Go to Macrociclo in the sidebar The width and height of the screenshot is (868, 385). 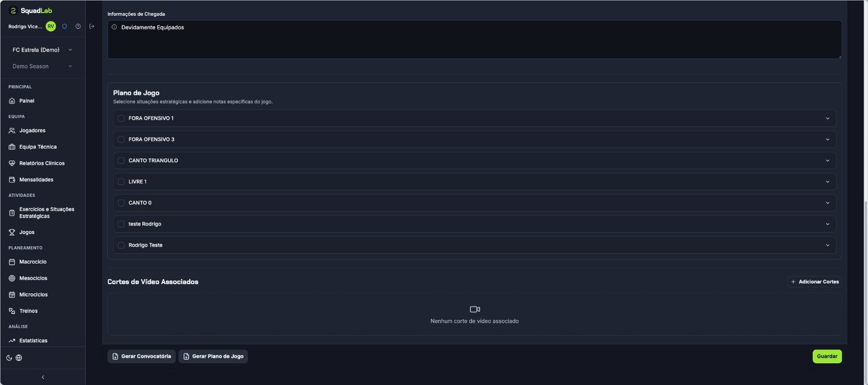pyautogui.click(x=42, y=262)
